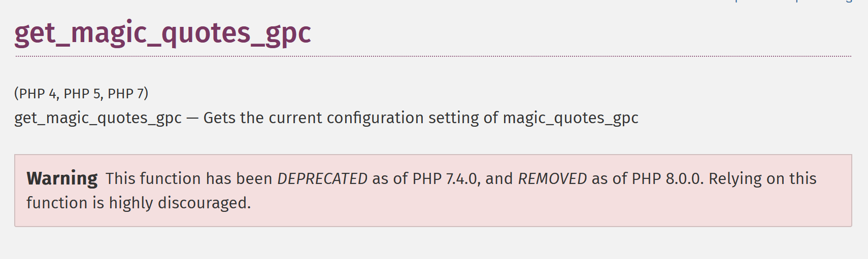Click the words "Relying on this"
Screen dimensions: 868x259
(762, 178)
